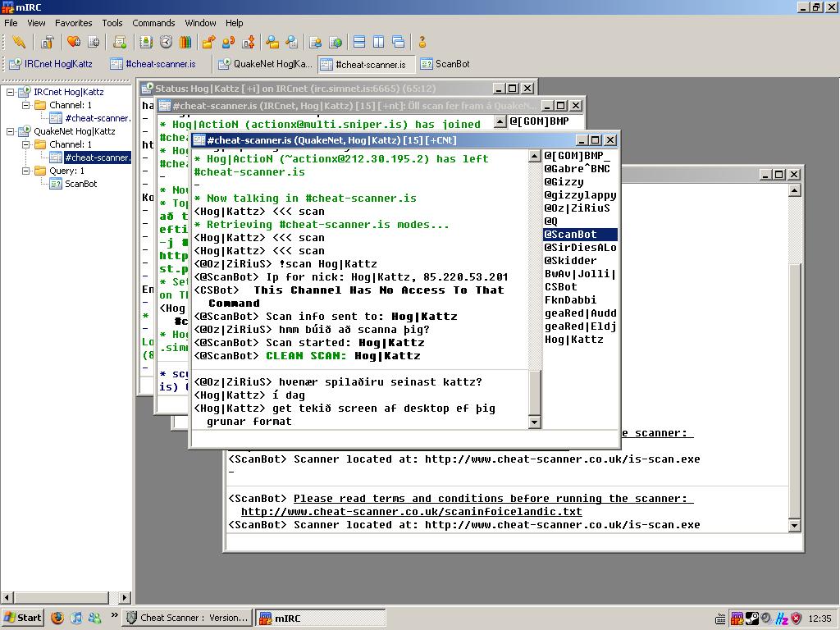Switch to IRCnet #cheat-scanner.is switchbar button
840x630 pixels.
tap(153, 64)
